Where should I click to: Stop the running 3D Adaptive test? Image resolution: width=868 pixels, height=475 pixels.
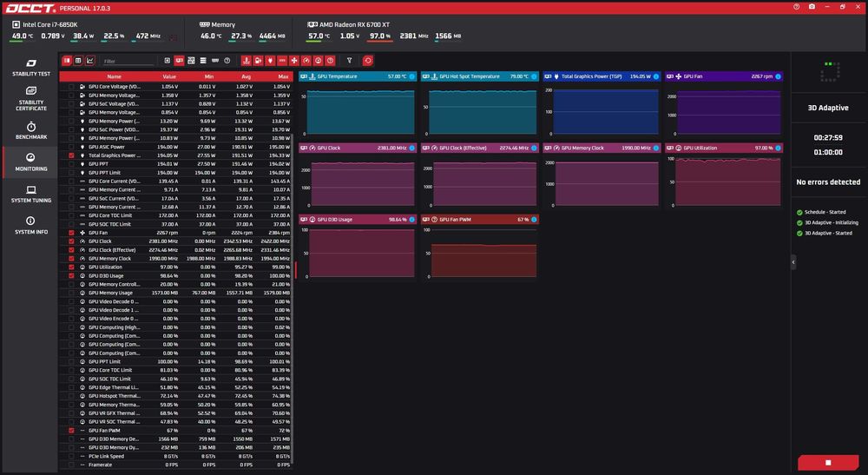(828, 462)
